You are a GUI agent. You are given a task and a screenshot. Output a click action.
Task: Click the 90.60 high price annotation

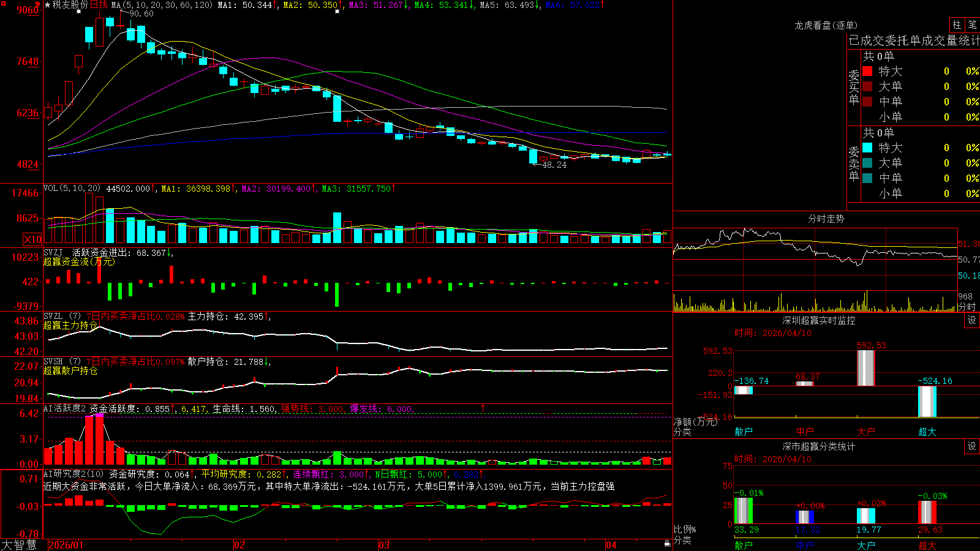(x=141, y=13)
